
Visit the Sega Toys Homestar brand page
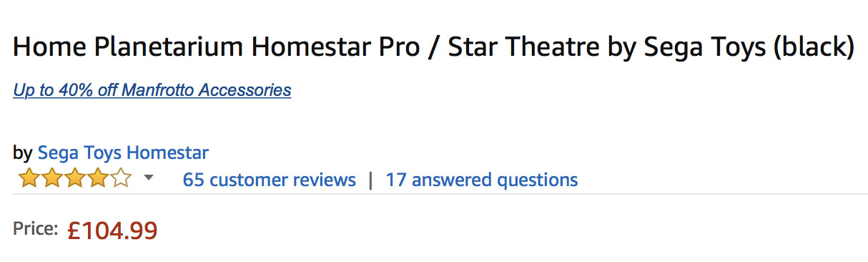tap(123, 152)
